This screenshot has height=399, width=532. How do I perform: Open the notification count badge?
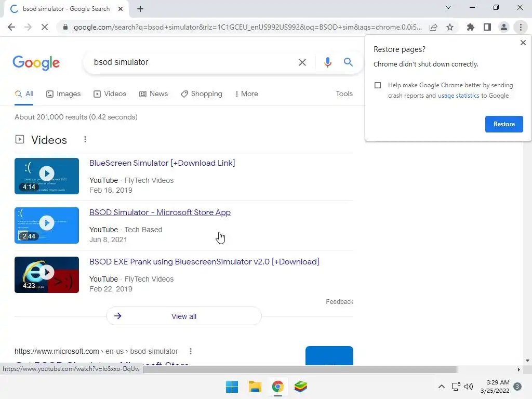pos(517,387)
